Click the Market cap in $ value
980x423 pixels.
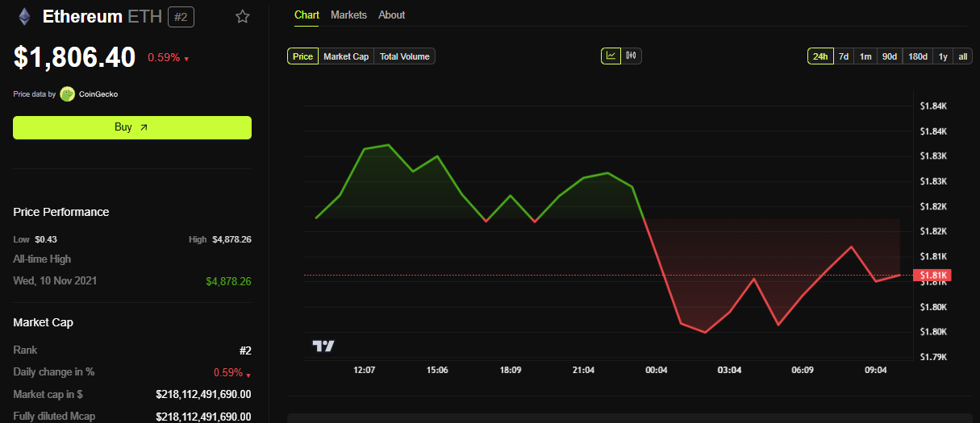pyautogui.click(x=203, y=394)
